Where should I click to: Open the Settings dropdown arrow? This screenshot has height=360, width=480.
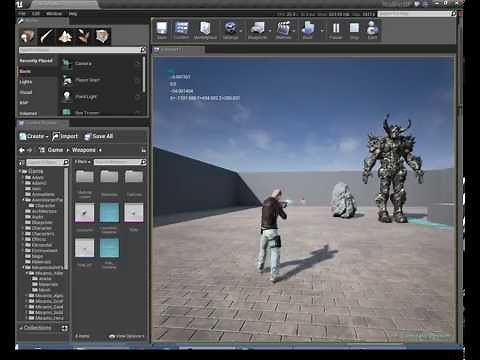click(x=241, y=31)
